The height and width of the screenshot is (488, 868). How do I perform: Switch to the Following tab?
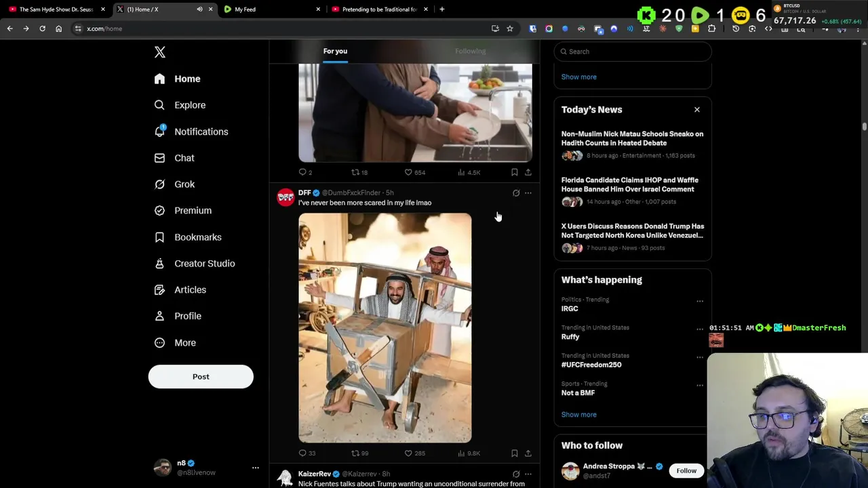470,52
